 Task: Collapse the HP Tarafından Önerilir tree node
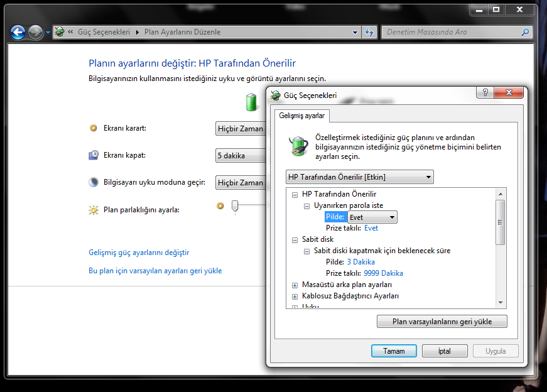(295, 195)
